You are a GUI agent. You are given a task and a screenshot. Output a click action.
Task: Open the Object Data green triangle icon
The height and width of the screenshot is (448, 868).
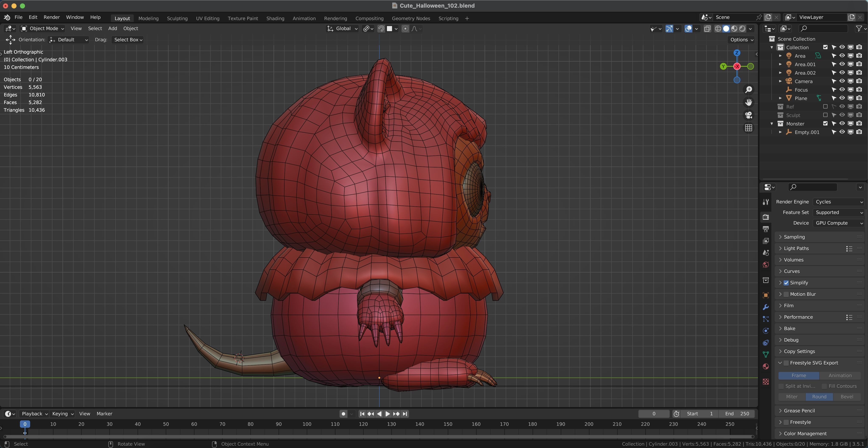(x=766, y=355)
